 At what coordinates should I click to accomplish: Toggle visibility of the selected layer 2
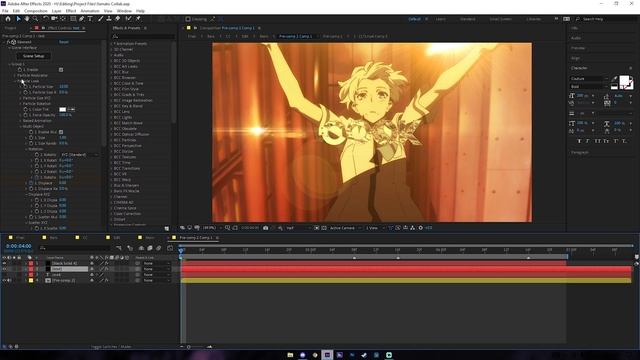pos(4,269)
